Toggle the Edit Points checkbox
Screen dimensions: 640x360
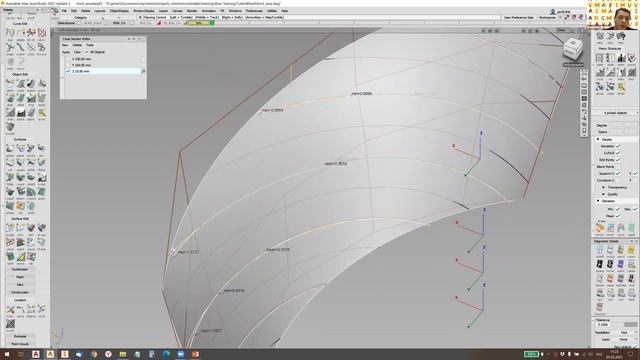618,160
